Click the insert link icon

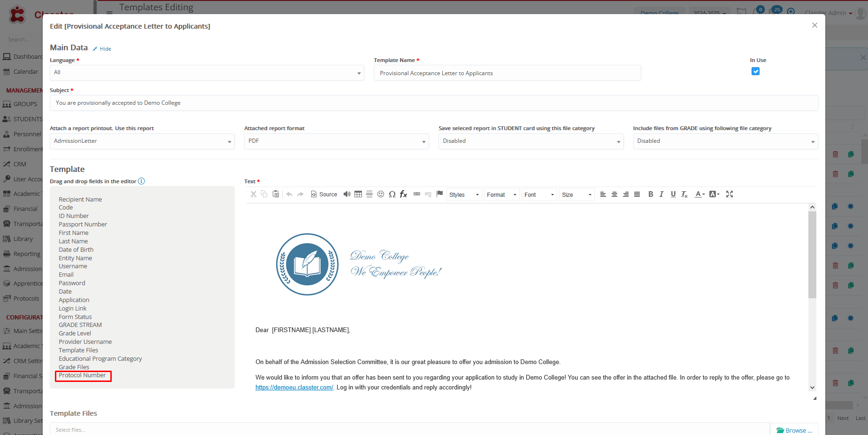click(x=417, y=194)
